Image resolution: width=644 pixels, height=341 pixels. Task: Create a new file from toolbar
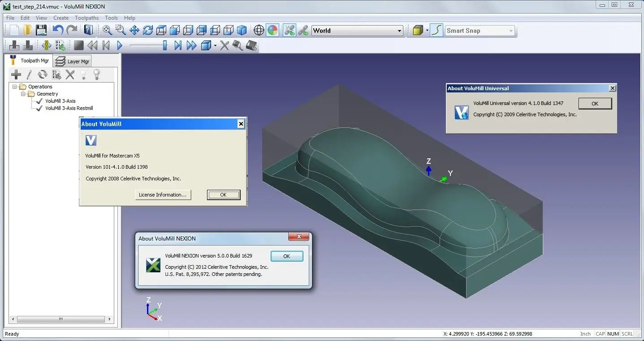pos(15,30)
